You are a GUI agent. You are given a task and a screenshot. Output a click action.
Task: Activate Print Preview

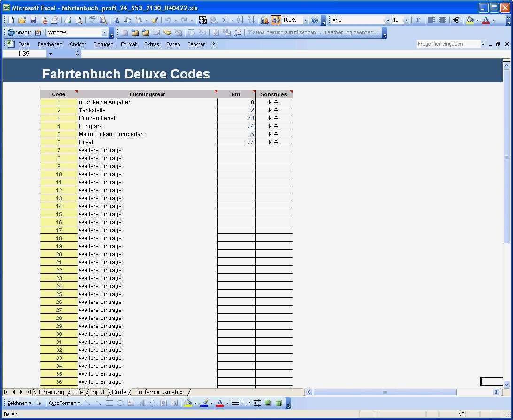coord(78,20)
